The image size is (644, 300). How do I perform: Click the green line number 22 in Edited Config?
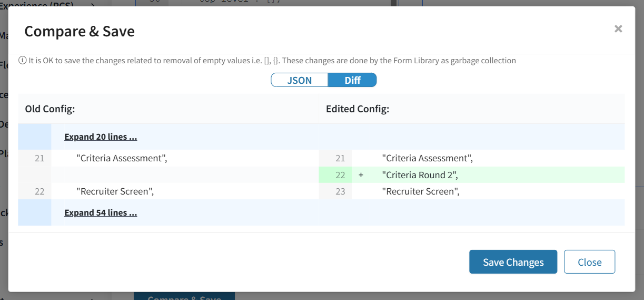[340, 175]
